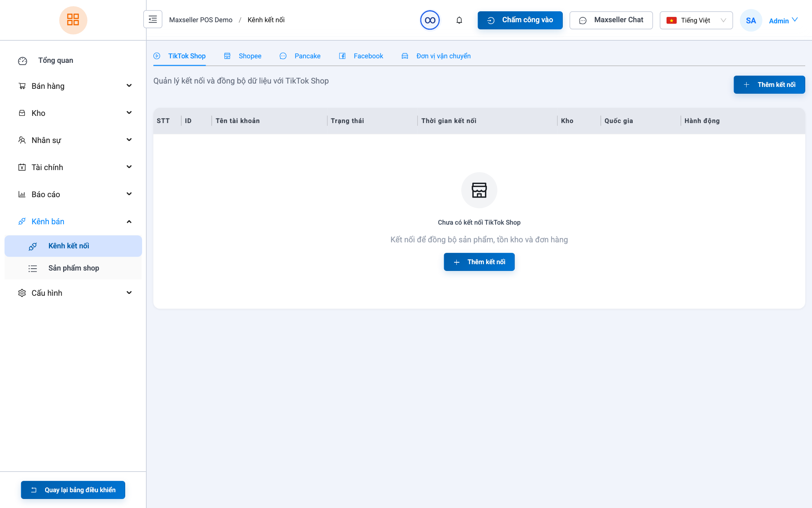Click the Sản phẩm shop list icon
The height and width of the screenshot is (508, 812).
tap(33, 268)
